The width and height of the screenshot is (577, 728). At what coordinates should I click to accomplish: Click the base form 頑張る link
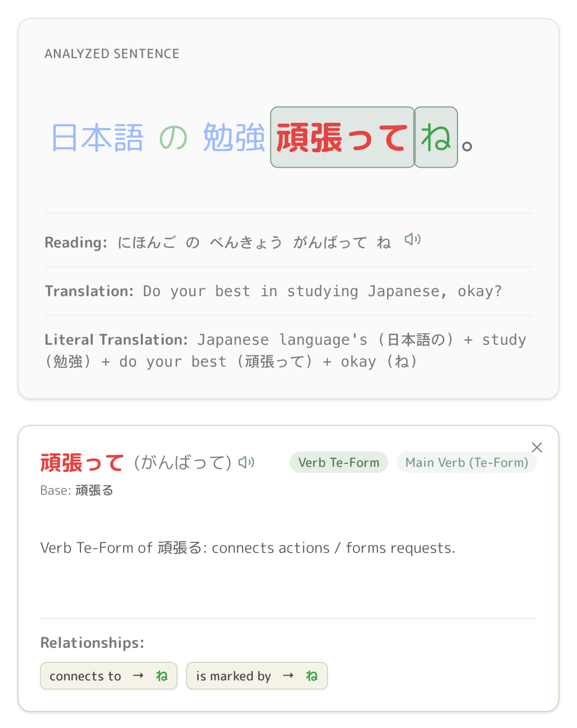(x=94, y=490)
